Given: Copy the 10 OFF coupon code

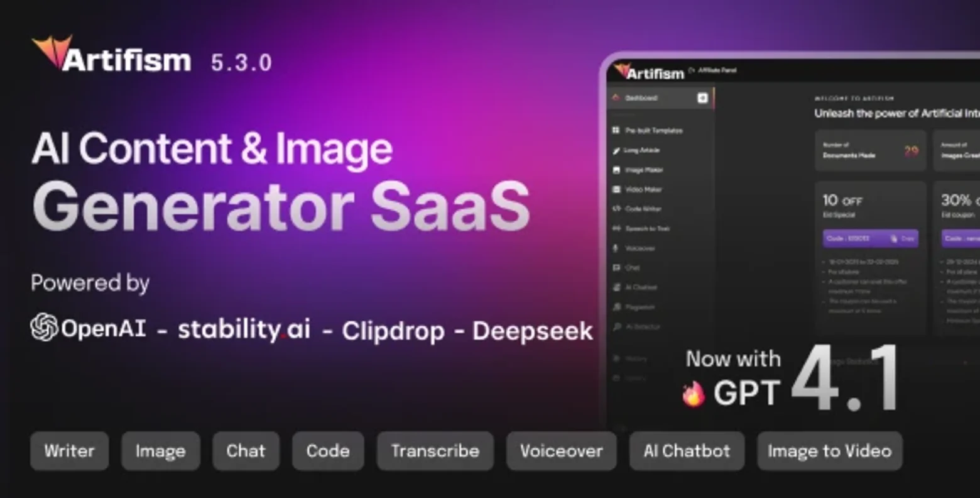Looking at the screenshot, I should click(x=903, y=238).
